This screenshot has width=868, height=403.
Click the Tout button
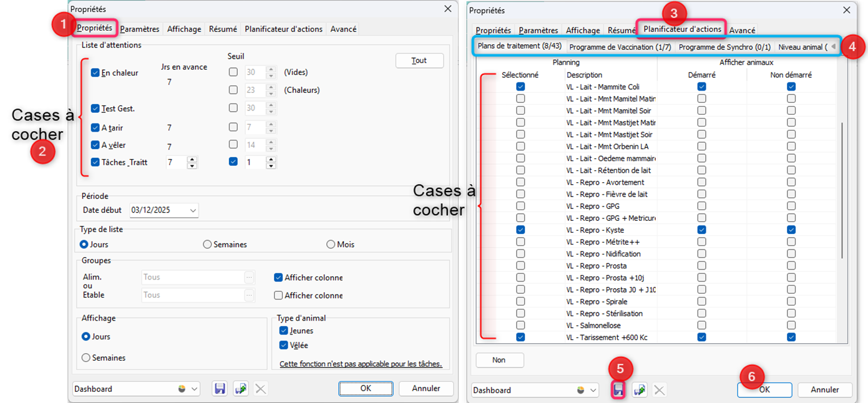coord(419,61)
